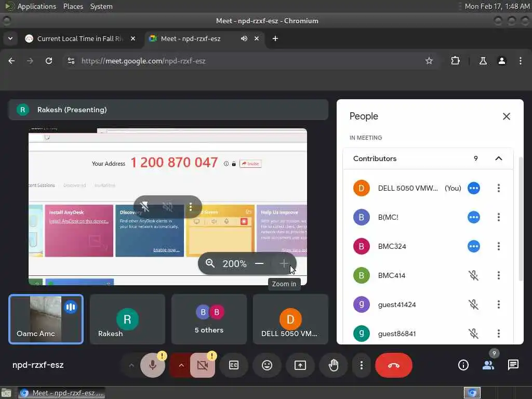Click audio indicator for B(MC!
The width and height of the screenshot is (532, 399).
click(x=474, y=217)
